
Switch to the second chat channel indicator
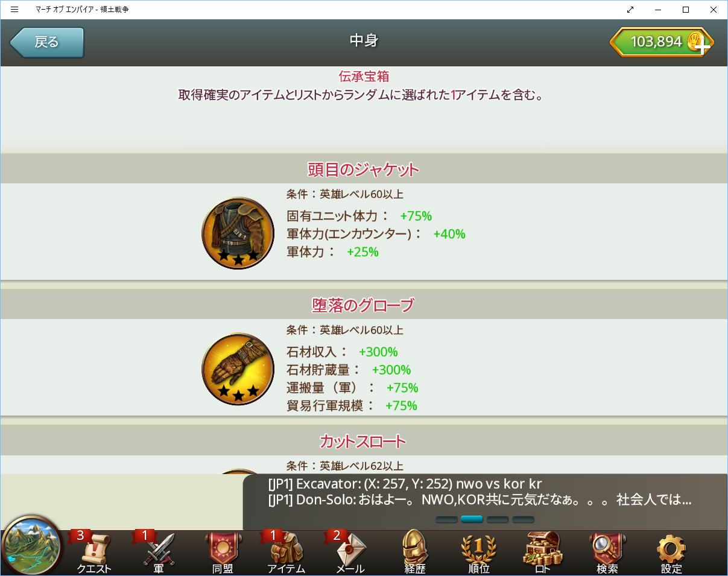click(472, 519)
